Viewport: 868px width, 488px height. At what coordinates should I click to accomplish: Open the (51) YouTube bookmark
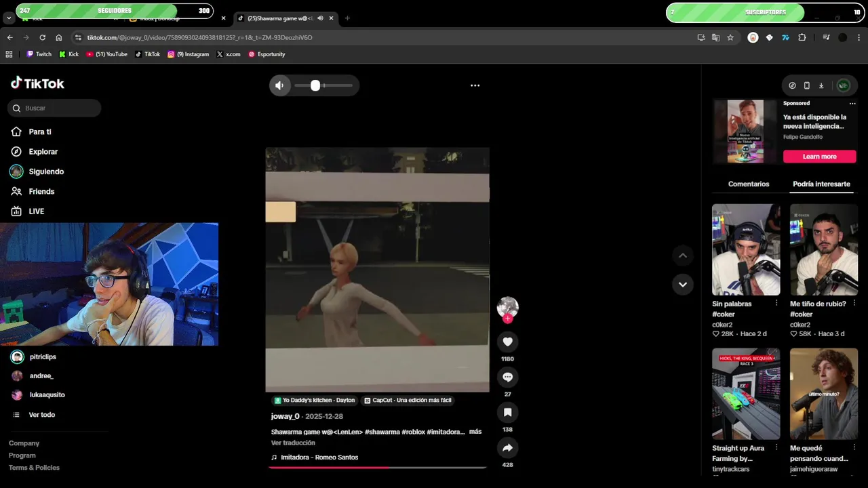click(107, 54)
